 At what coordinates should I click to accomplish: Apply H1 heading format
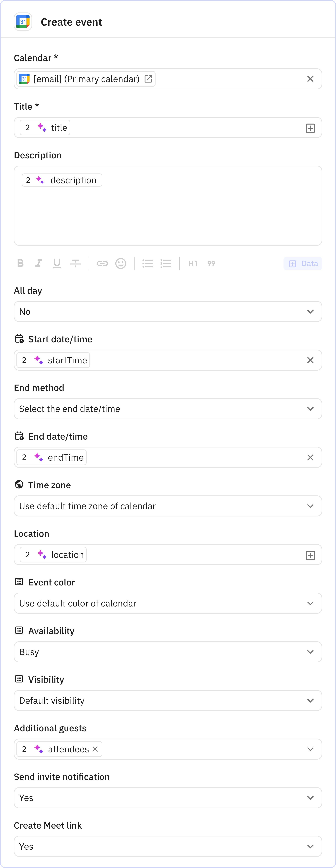click(x=193, y=263)
